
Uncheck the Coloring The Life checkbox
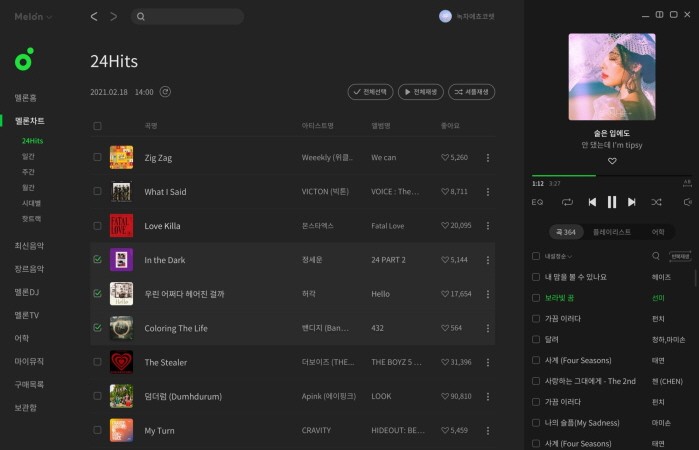pyautogui.click(x=97, y=327)
